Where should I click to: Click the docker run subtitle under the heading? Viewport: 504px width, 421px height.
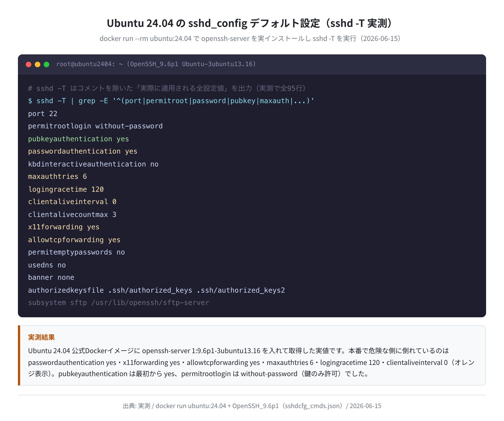[x=252, y=38]
